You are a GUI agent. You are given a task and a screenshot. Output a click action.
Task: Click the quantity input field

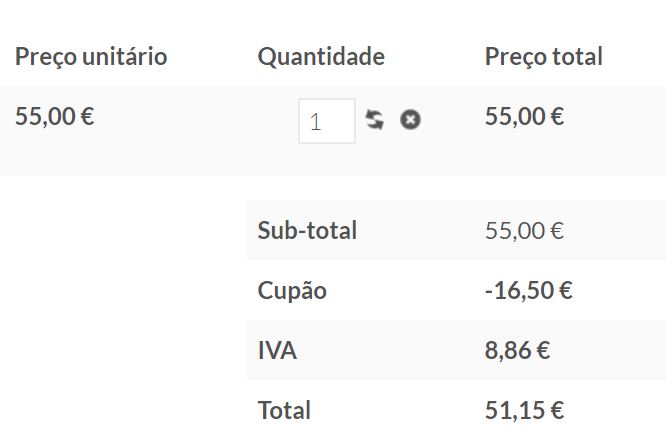click(x=327, y=121)
